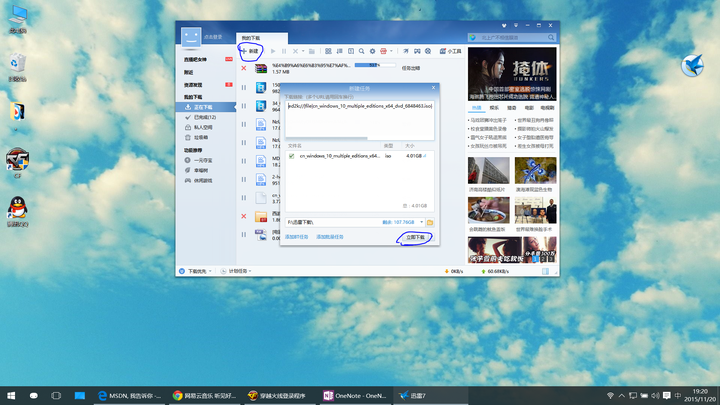The width and height of the screenshot is (720, 405).
Task: Open the Windows Start button
Action: pyautogui.click(x=11, y=395)
